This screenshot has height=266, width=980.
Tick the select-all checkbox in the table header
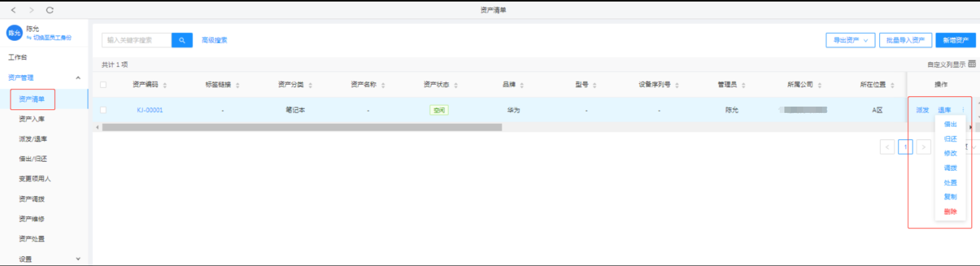tap(104, 85)
